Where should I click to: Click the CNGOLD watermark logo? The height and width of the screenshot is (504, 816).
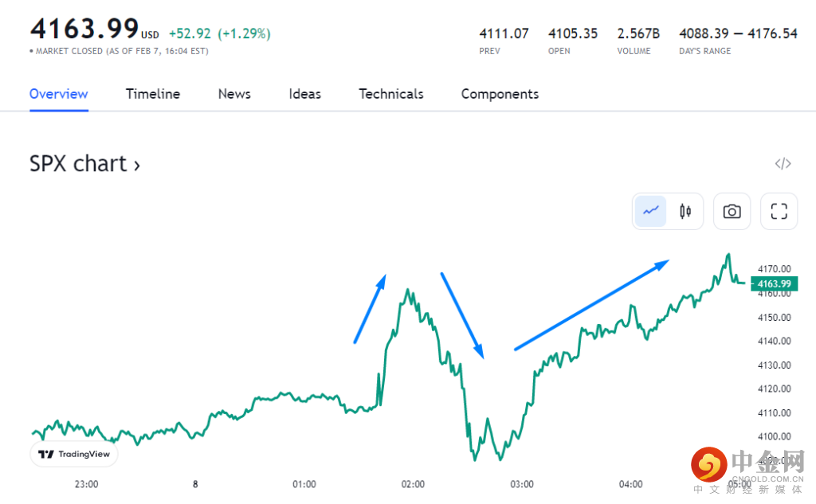tap(747, 471)
